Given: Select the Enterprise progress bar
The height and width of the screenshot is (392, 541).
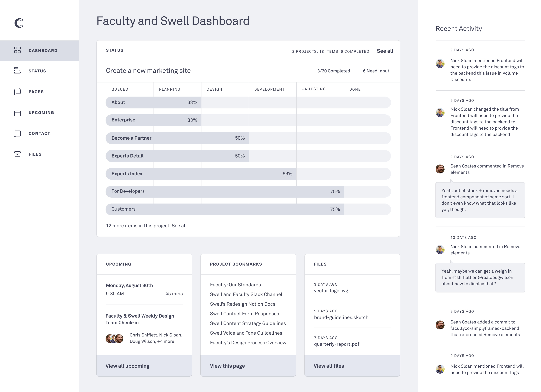Looking at the screenshot, I should click(x=248, y=120).
